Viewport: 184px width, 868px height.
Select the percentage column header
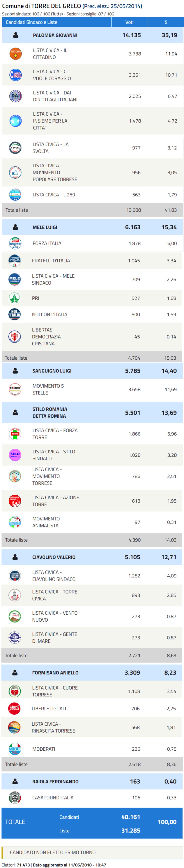point(166,22)
